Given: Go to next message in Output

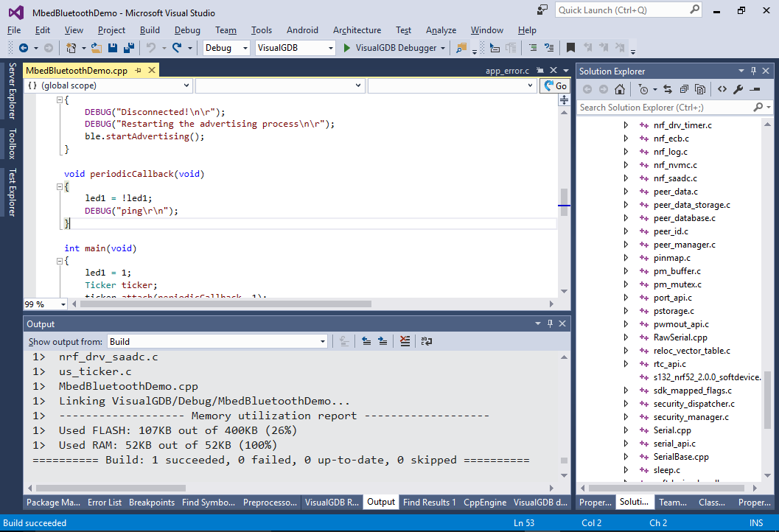Looking at the screenshot, I should coord(382,341).
